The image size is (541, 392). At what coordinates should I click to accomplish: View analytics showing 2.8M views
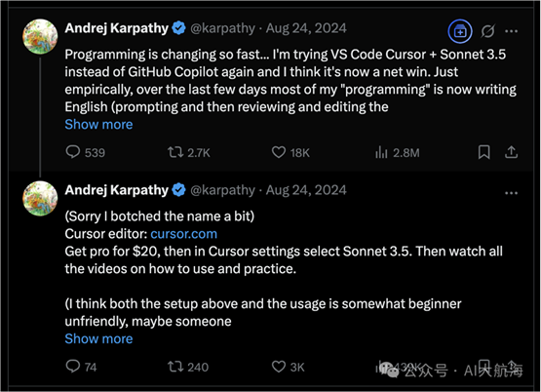(x=381, y=152)
